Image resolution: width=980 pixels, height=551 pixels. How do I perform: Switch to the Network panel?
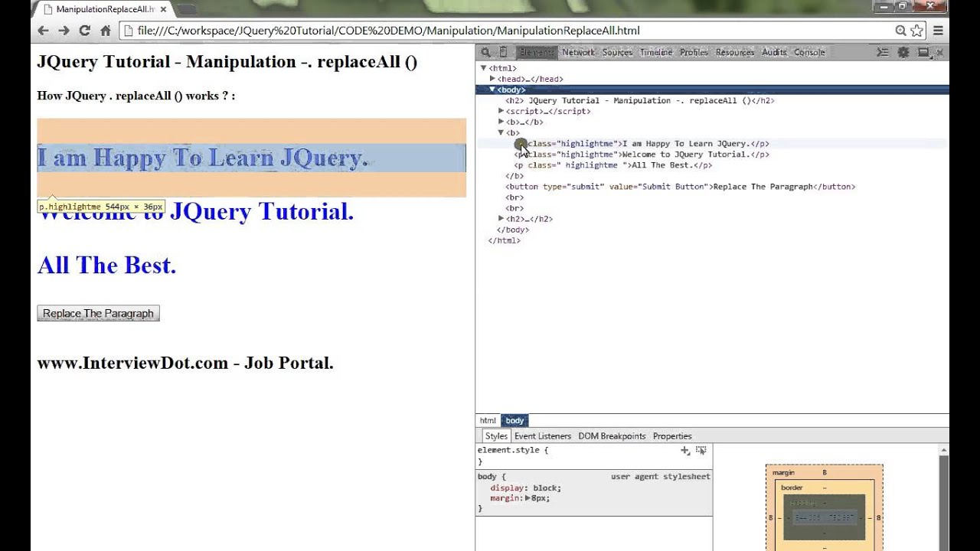tap(578, 52)
